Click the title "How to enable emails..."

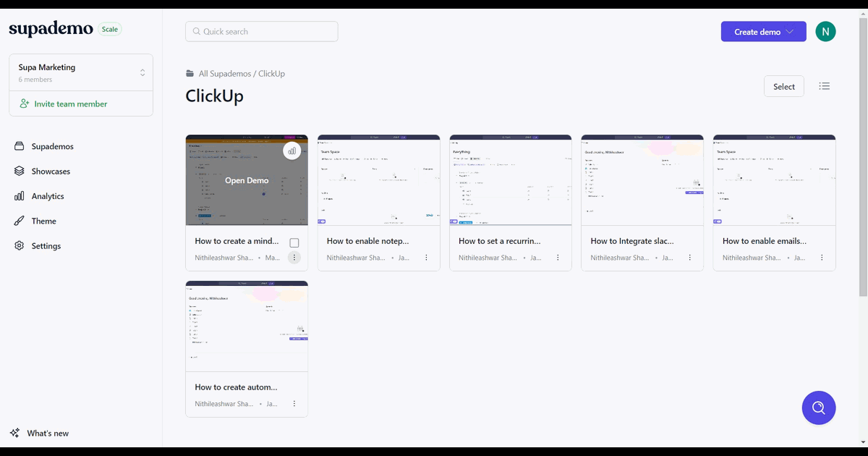tap(765, 241)
